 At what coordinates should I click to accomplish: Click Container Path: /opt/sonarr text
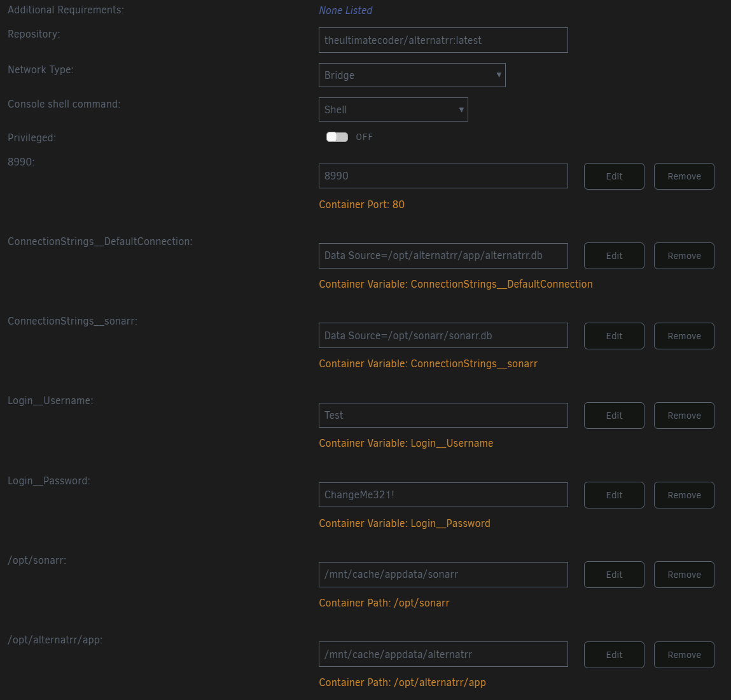tap(384, 603)
